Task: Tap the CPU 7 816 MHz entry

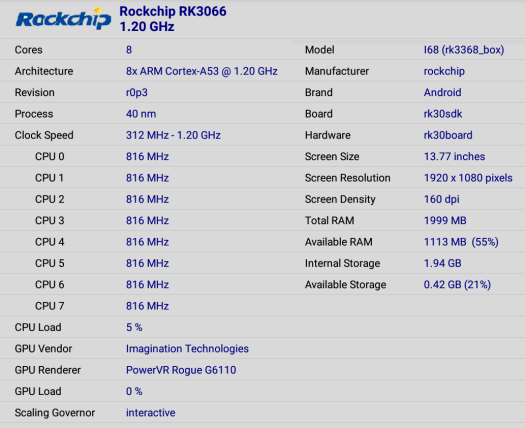Action: point(147,306)
